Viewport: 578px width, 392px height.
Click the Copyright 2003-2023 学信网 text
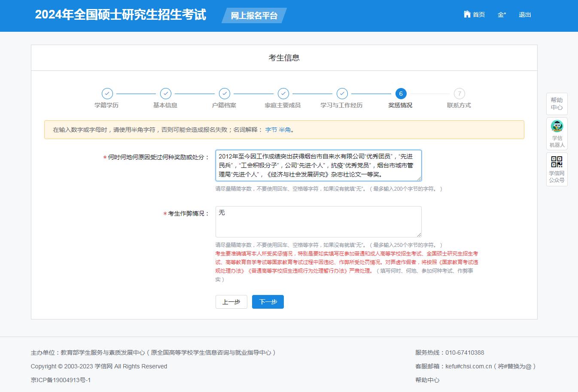(99, 366)
